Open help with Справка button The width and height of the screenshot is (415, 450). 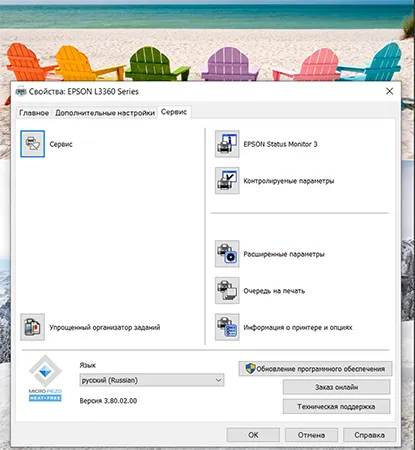click(369, 435)
